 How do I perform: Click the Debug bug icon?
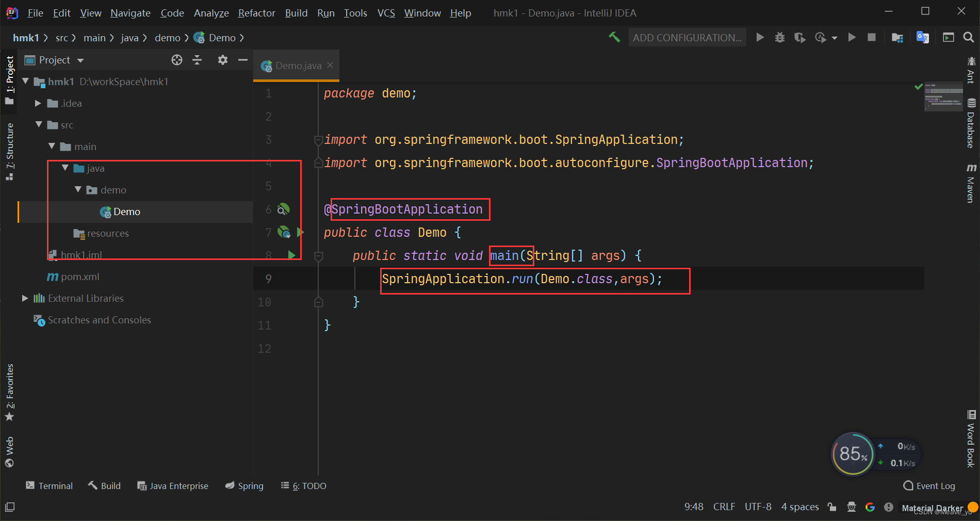point(779,37)
